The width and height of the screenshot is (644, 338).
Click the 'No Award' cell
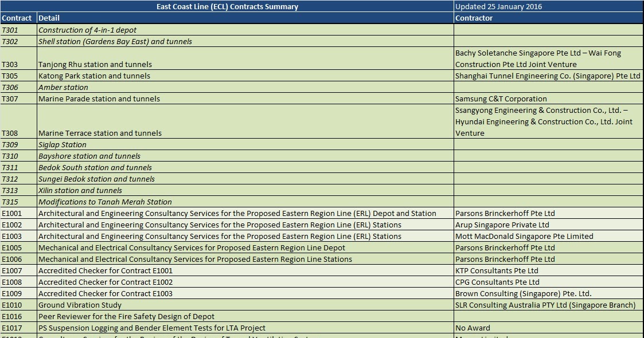pyautogui.click(x=549, y=328)
